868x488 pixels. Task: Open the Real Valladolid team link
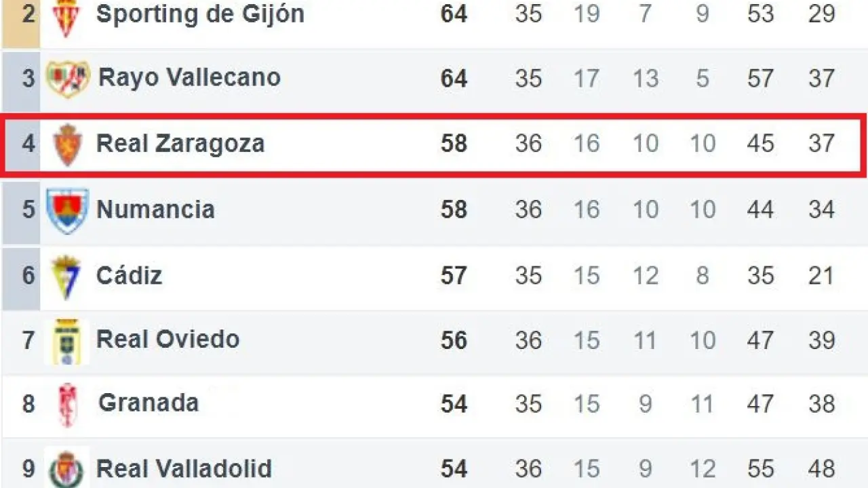point(184,468)
